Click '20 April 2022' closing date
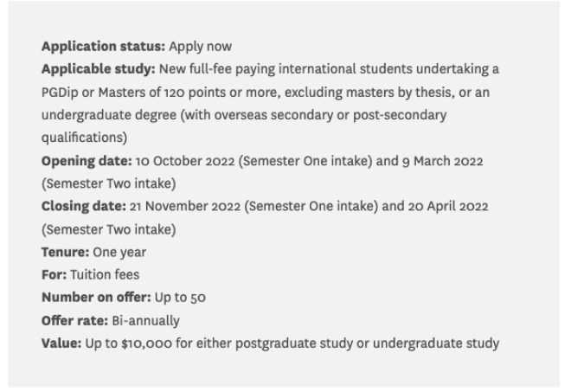 point(448,207)
